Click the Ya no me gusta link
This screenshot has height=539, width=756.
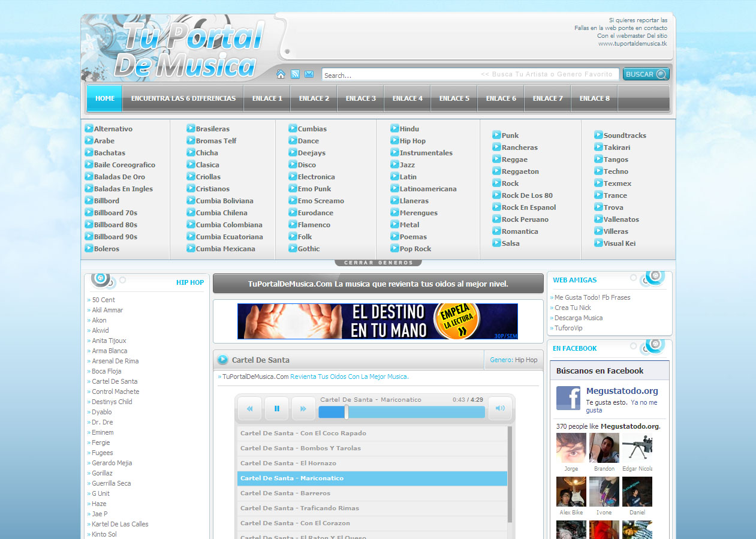622,406
